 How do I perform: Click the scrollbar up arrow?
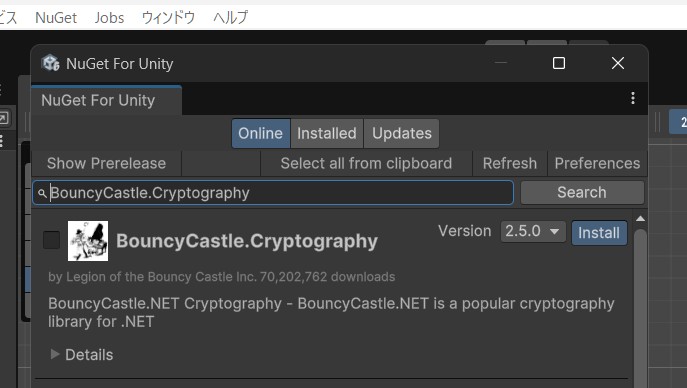pos(640,219)
